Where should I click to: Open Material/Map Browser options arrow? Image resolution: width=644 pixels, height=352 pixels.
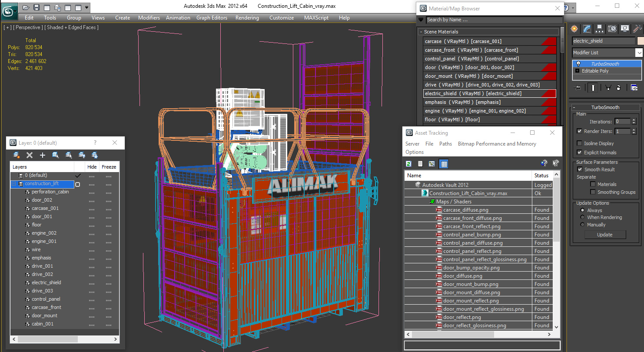421,20
